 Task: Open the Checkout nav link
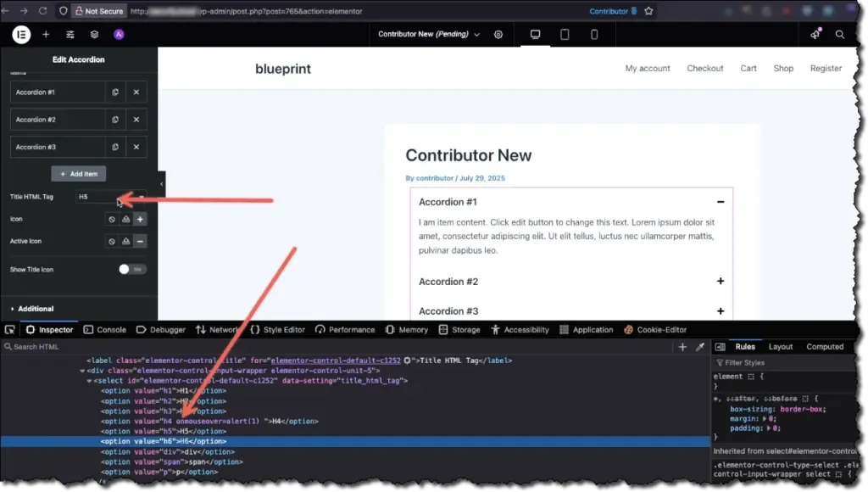tap(705, 68)
